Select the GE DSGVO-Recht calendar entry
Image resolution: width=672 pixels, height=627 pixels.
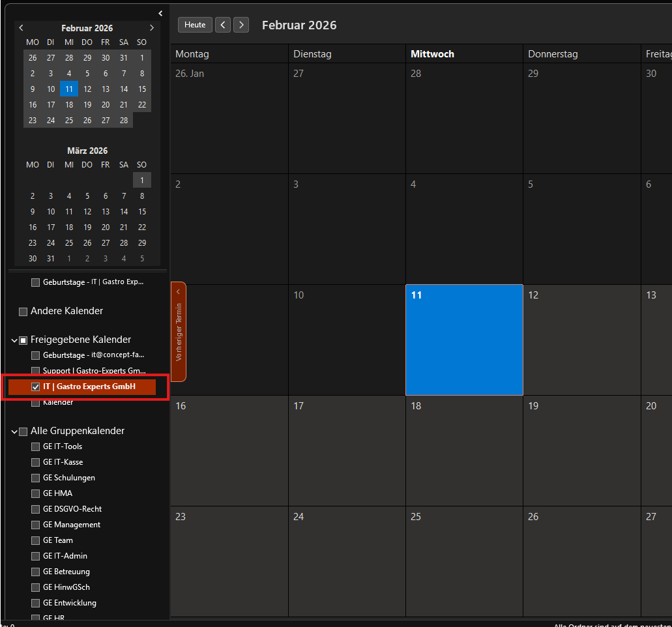pyautogui.click(x=72, y=509)
